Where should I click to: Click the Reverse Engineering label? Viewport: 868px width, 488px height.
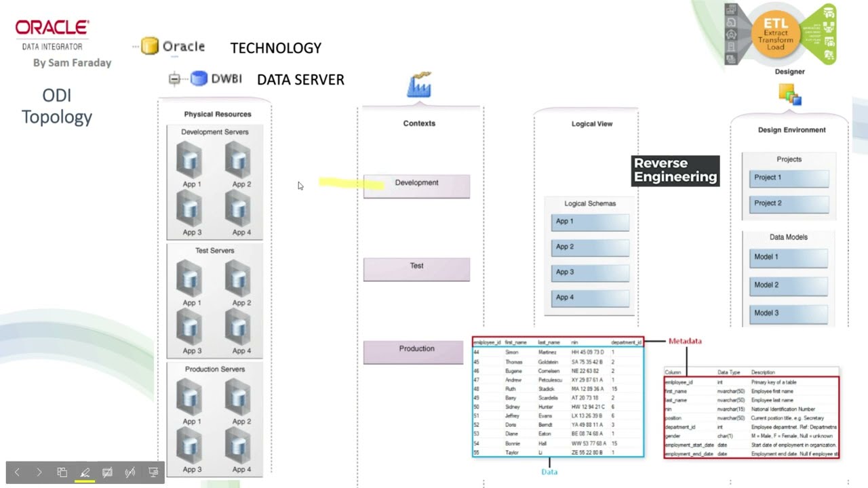coord(675,170)
